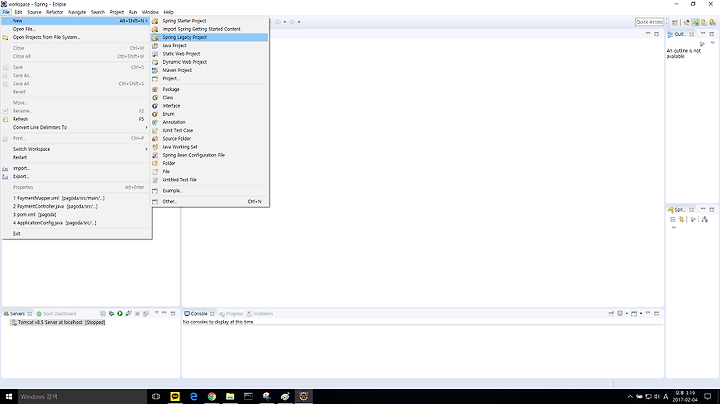Open the Export... dialog from the File menu
The width and height of the screenshot is (720, 404).
76,177
